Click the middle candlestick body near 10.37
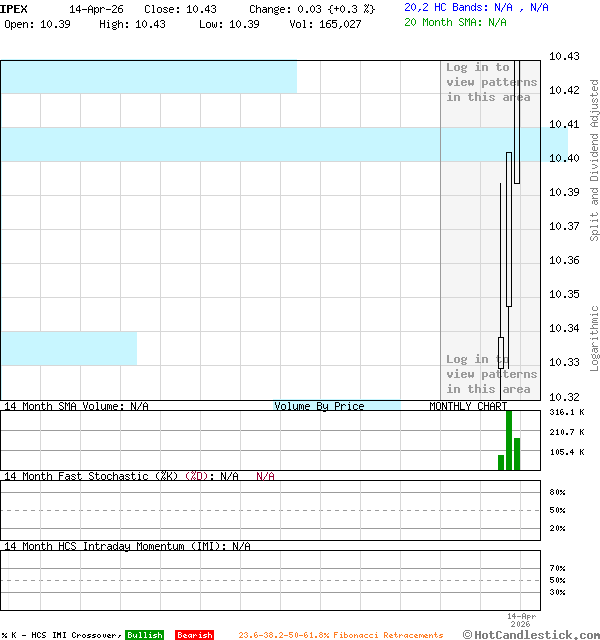Viewport: 600px width, 640px height. (x=509, y=230)
